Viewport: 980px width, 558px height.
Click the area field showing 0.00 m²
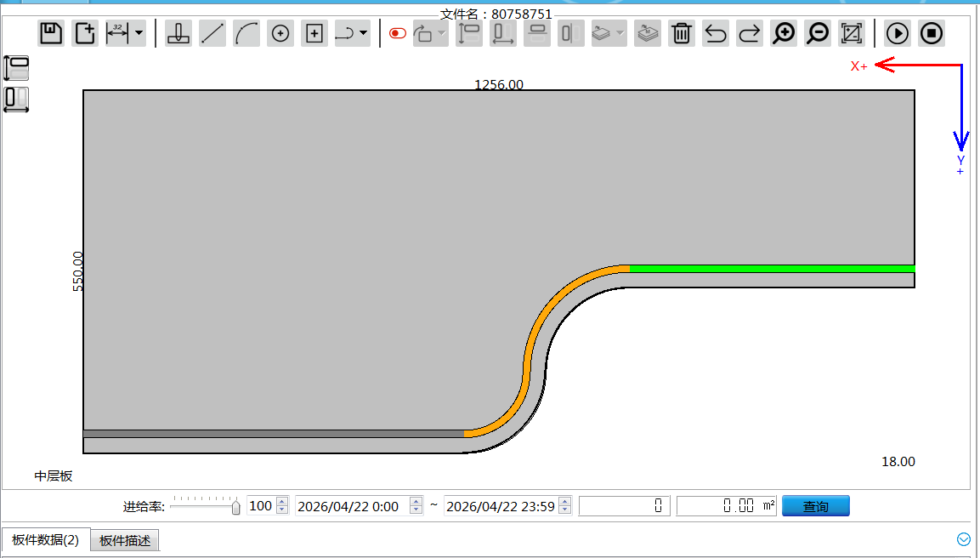tap(726, 506)
